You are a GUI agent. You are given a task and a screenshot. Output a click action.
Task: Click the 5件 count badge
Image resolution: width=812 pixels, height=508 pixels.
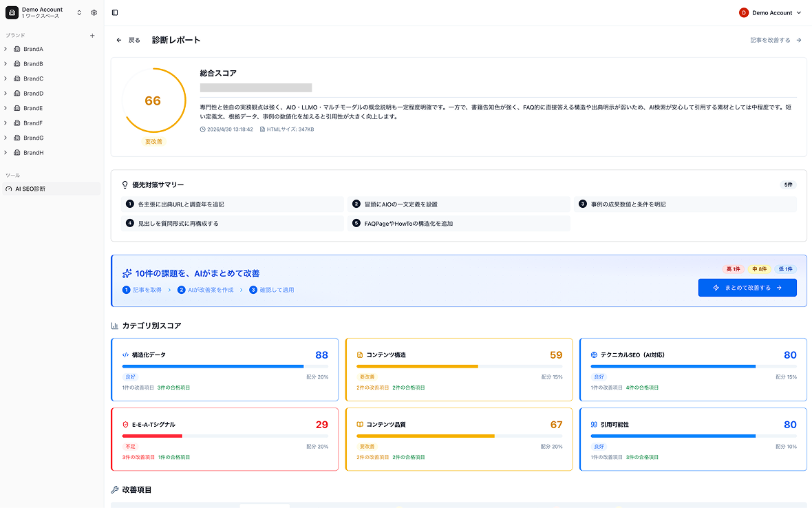(788, 185)
